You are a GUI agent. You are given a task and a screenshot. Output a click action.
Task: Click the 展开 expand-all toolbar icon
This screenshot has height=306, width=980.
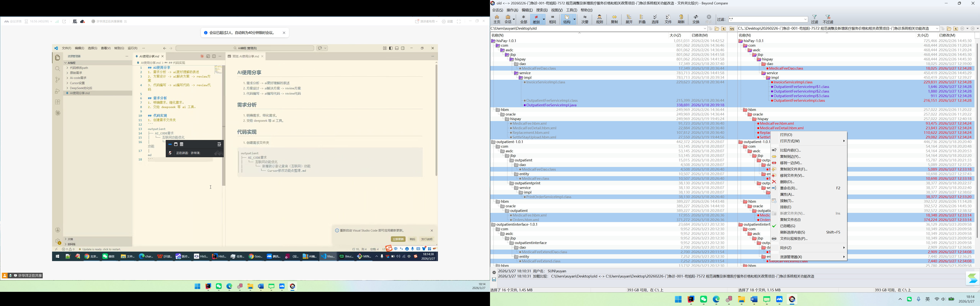629,19
